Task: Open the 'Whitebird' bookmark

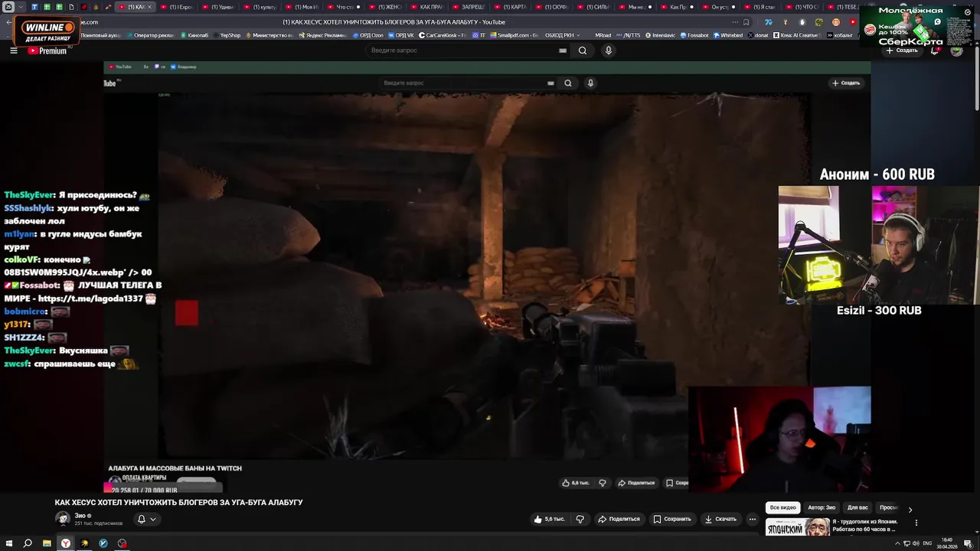Action: (728, 35)
